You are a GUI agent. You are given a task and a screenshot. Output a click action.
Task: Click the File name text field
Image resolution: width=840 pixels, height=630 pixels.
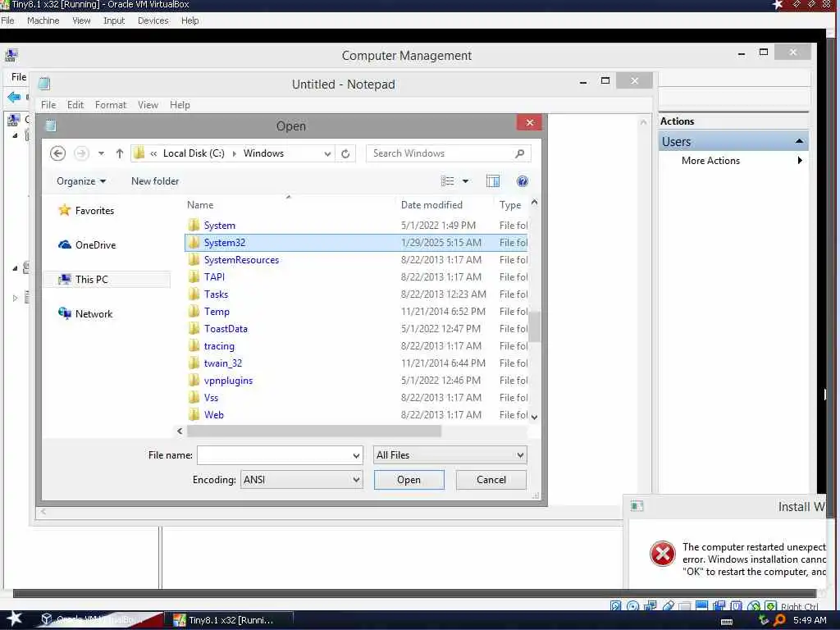point(274,455)
